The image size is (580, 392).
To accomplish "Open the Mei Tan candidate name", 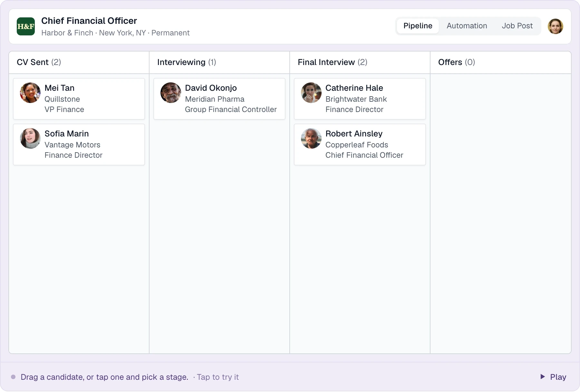I will coord(60,88).
